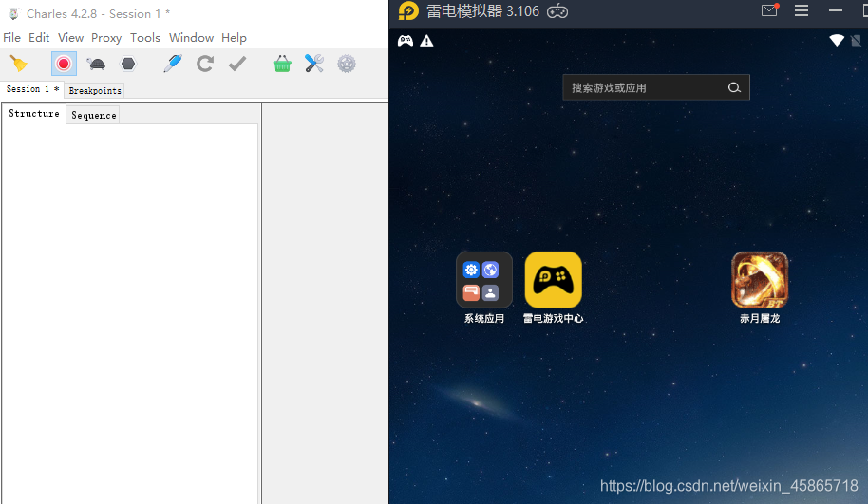Screen dimensions: 868x504
Task: Open the emulator mail messages icon
Action: tap(769, 9)
